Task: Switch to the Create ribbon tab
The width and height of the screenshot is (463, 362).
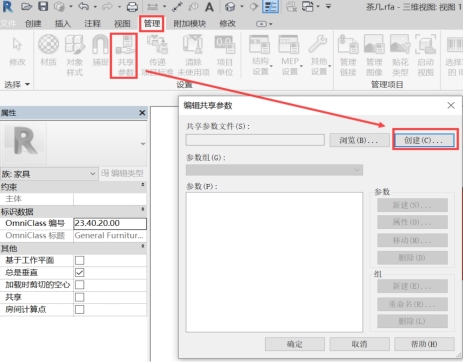Action: coord(33,24)
